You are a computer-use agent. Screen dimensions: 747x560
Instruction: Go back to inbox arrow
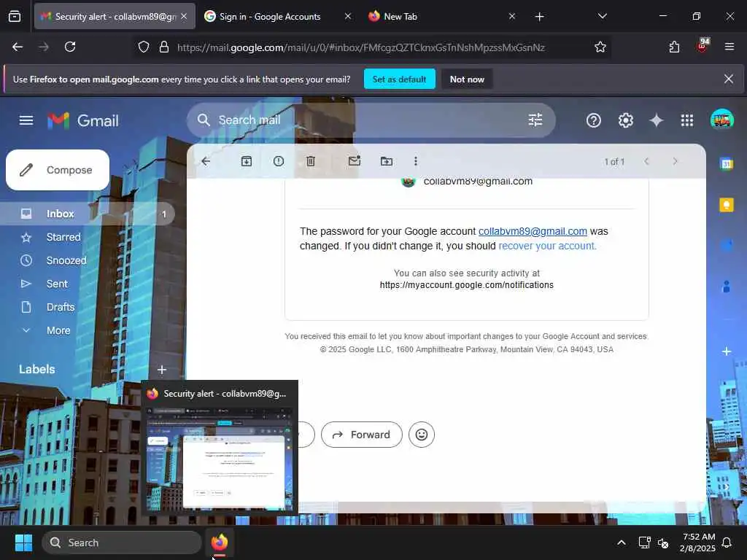206,161
